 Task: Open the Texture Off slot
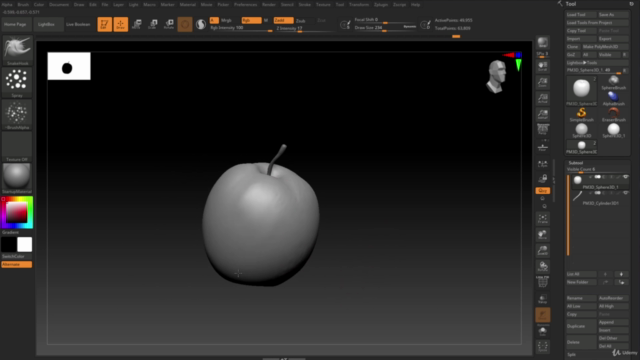(17, 147)
